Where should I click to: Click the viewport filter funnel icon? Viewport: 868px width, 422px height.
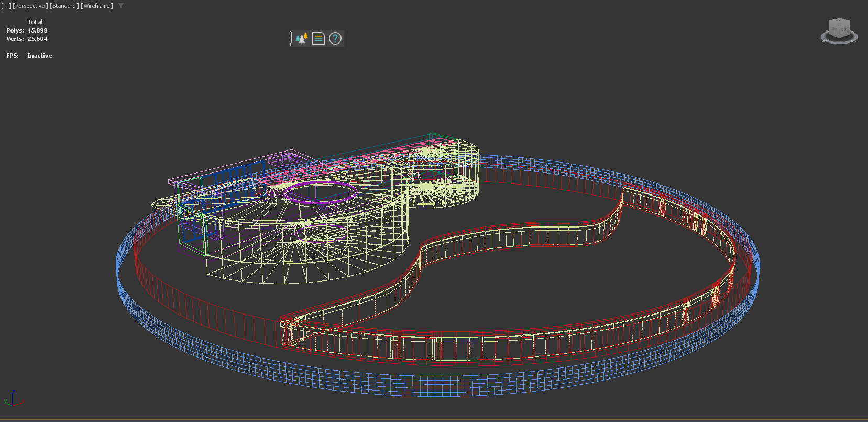tap(121, 6)
